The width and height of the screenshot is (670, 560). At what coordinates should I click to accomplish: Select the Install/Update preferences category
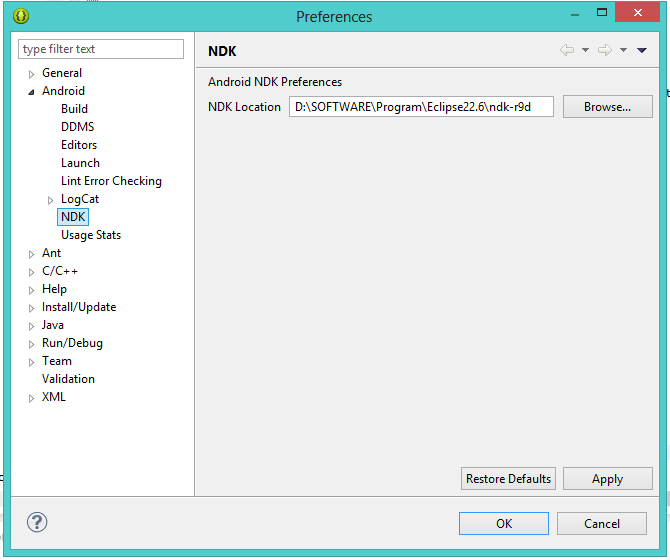[x=79, y=307]
